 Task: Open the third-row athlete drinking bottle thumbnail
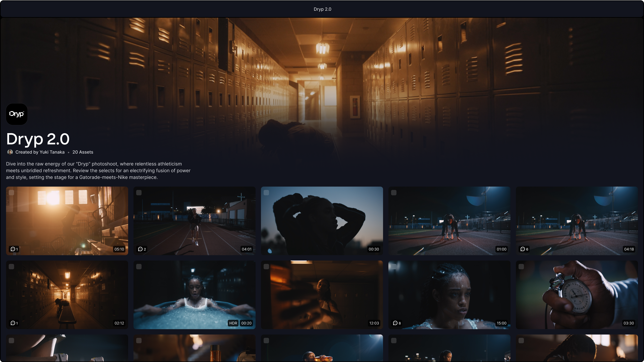pyautogui.click(x=322, y=348)
